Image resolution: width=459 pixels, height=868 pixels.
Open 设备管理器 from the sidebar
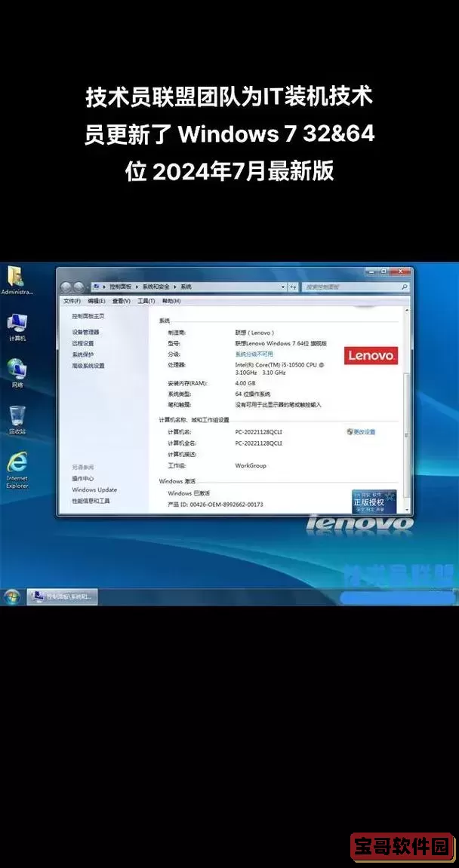[85, 332]
